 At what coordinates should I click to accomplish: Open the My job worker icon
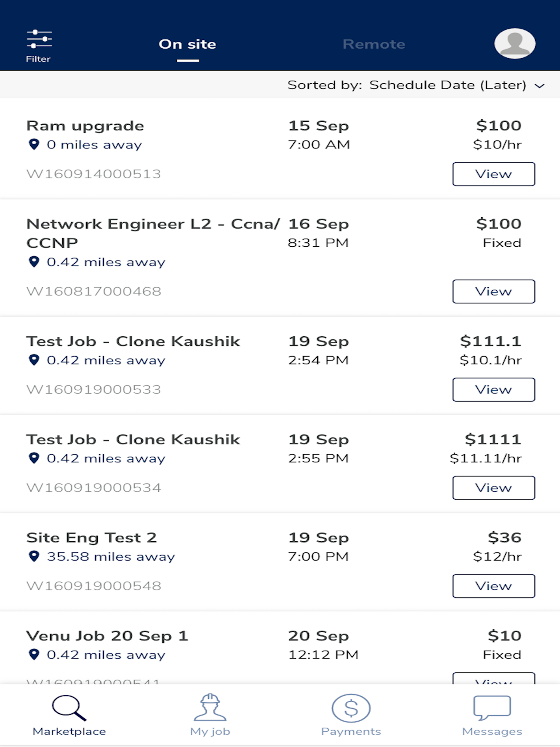pyautogui.click(x=210, y=707)
